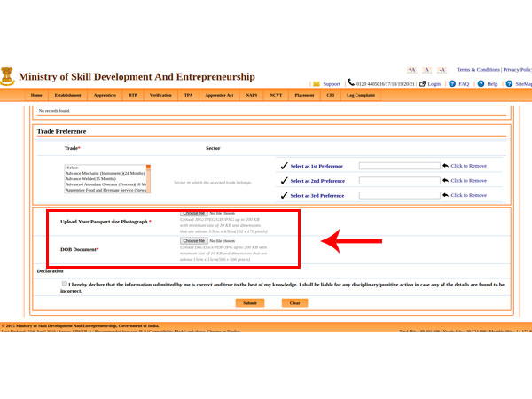The width and height of the screenshot is (532, 399).
Task: Click Select as 2nd Preference link
Action: [x=317, y=181]
